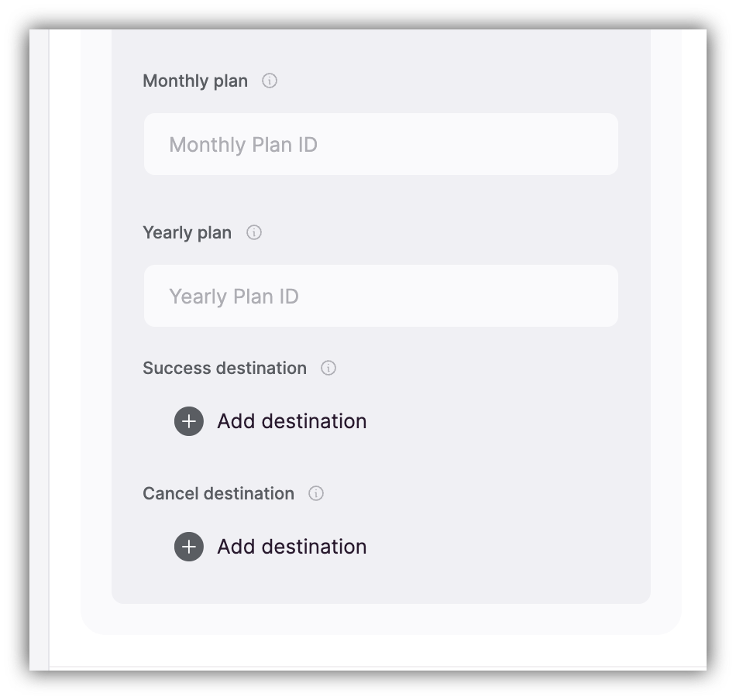Select the circular plus button above Cancel destination label
This screenshot has height=700, width=736.
click(188, 421)
